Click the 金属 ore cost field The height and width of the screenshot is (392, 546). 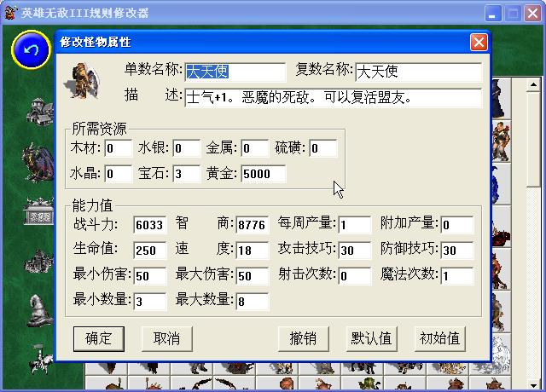(254, 148)
